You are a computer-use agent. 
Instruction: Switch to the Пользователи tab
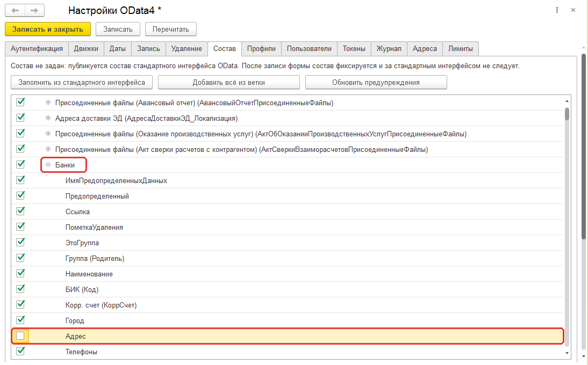point(309,49)
